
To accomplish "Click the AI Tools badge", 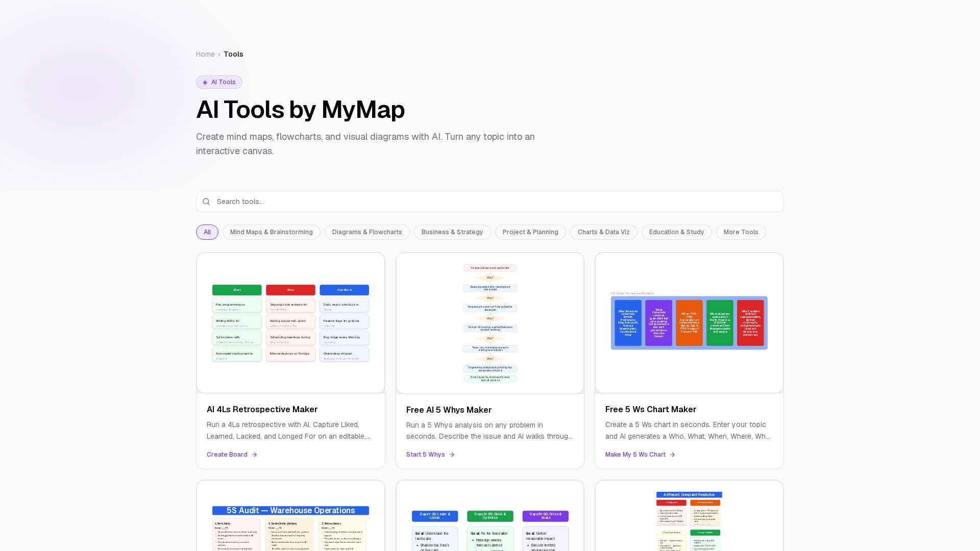I will point(219,82).
